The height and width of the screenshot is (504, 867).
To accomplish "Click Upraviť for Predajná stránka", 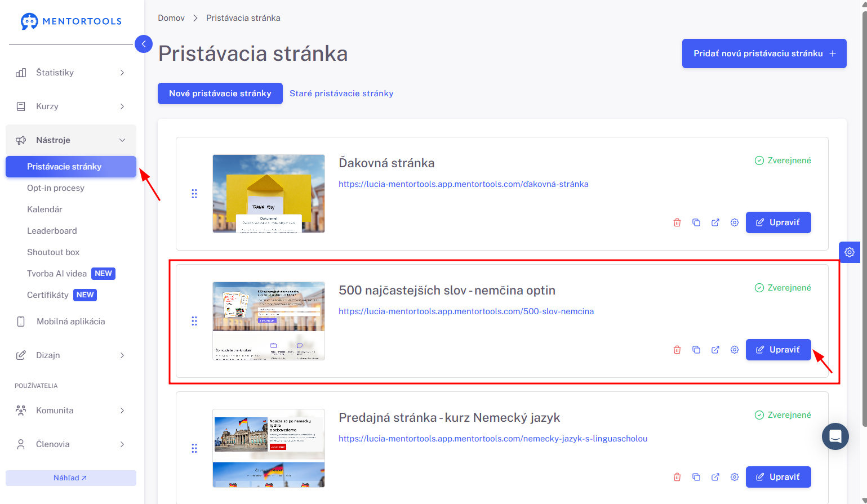I will click(779, 477).
